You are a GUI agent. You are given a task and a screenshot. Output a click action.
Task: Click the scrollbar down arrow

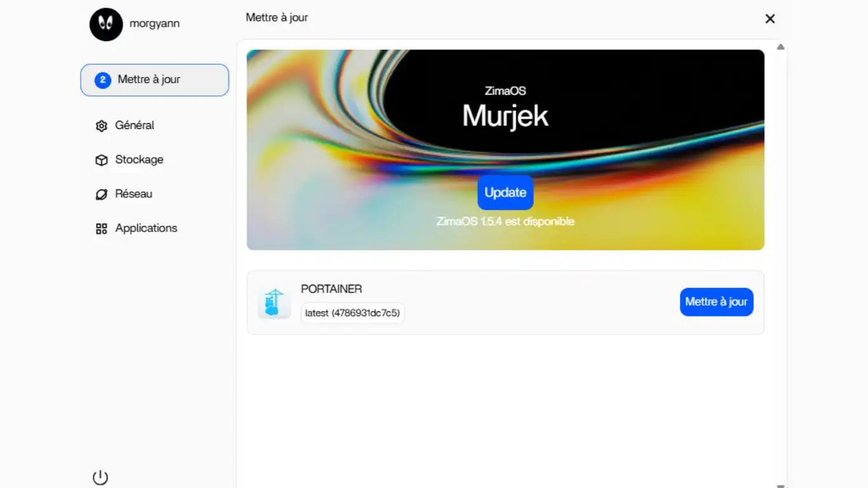point(780,485)
